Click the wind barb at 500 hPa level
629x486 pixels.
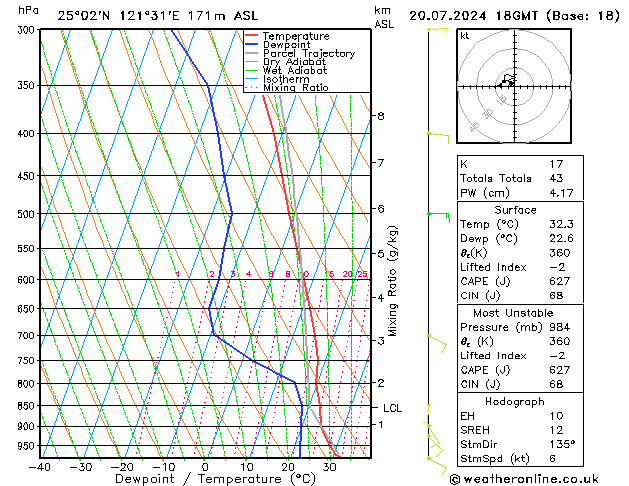(439, 218)
